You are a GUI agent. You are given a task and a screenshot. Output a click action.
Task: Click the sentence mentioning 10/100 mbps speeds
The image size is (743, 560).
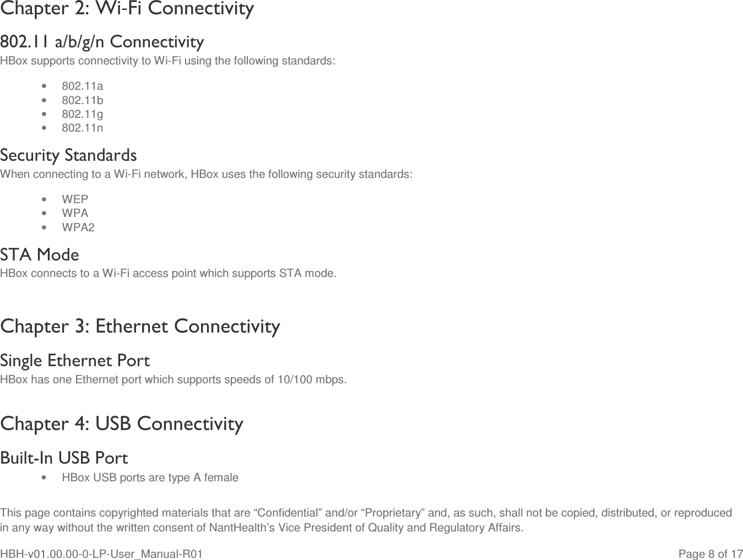point(173,379)
